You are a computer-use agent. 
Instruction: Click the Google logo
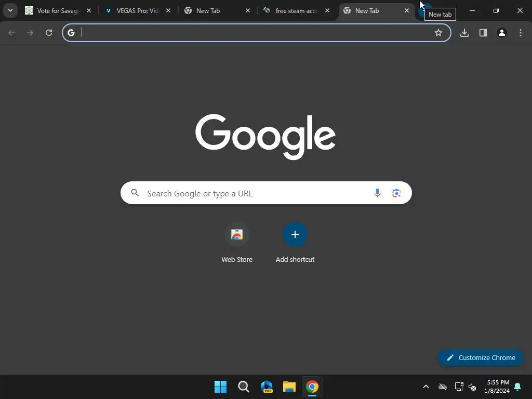pos(265,137)
